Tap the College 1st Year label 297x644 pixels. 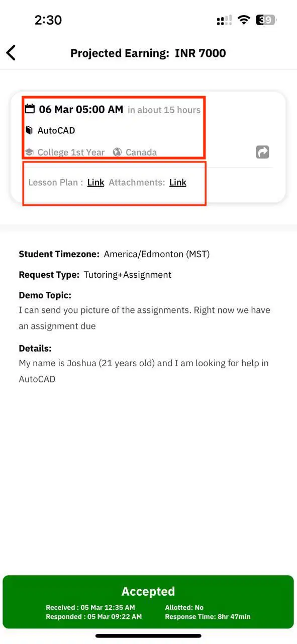(x=71, y=152)
